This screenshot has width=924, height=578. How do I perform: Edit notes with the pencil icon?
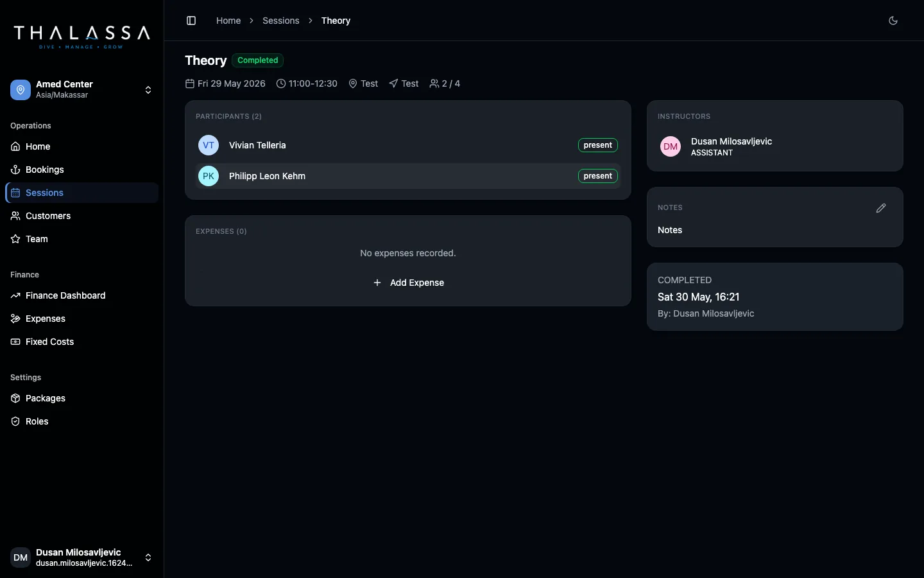pyautogui.click(x=881, y=208)
